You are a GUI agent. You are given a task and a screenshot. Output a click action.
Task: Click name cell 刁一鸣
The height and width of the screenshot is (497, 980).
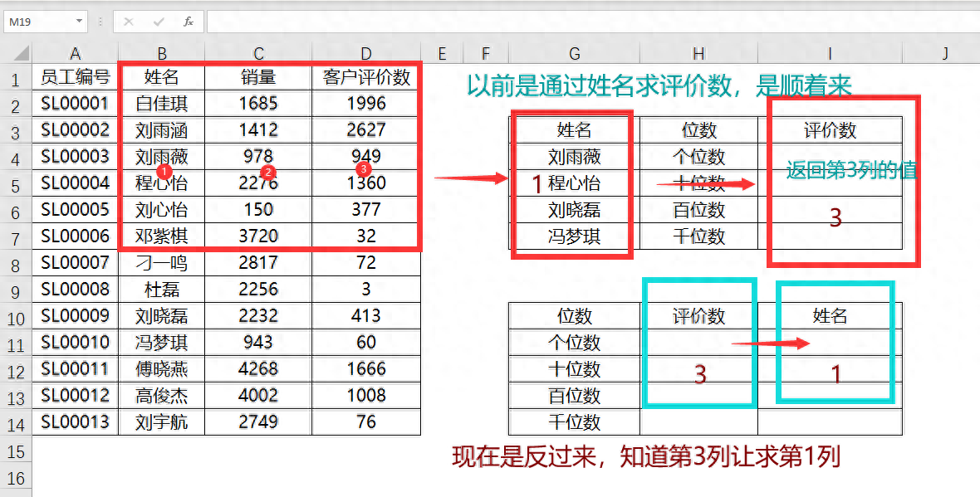(162, 262)
